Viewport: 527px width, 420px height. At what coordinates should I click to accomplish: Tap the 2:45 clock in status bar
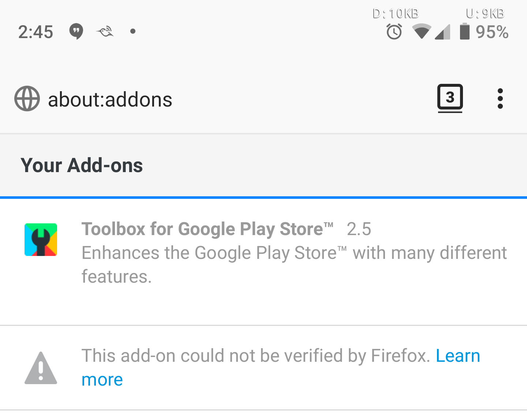[35, 32]
